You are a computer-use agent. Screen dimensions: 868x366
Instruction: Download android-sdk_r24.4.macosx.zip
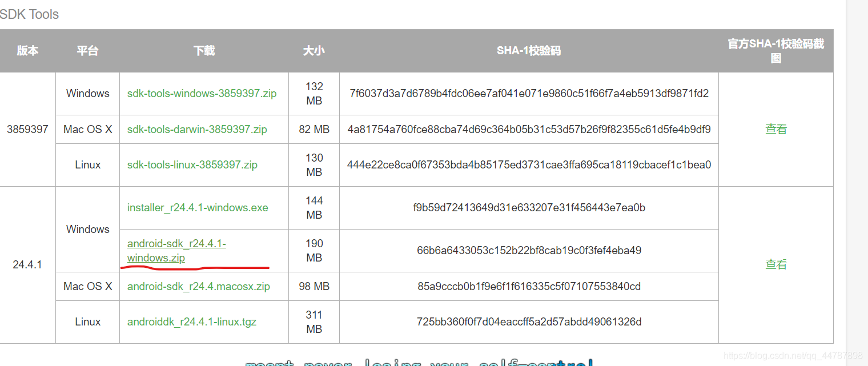(x=199, y=286)
